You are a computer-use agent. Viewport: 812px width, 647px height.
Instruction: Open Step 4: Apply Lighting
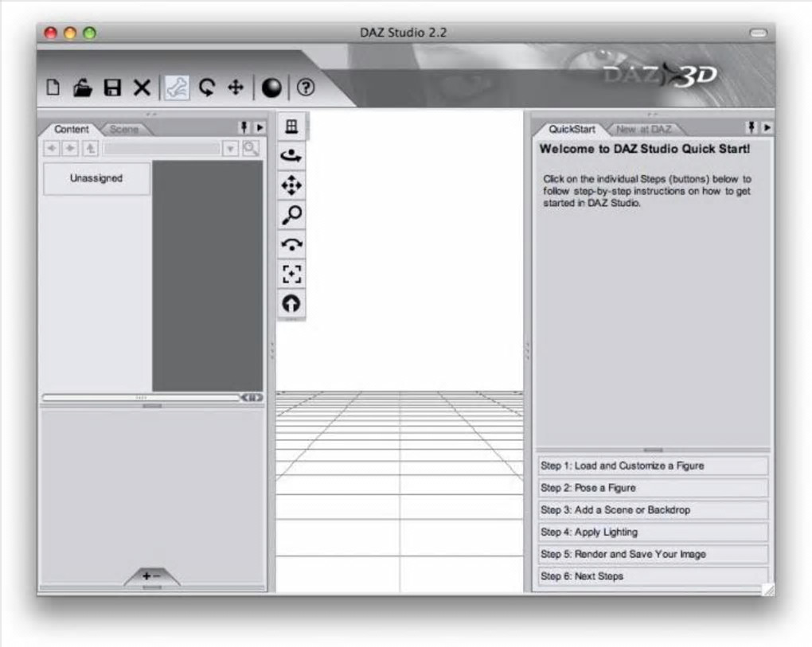[x=653, y=532]
